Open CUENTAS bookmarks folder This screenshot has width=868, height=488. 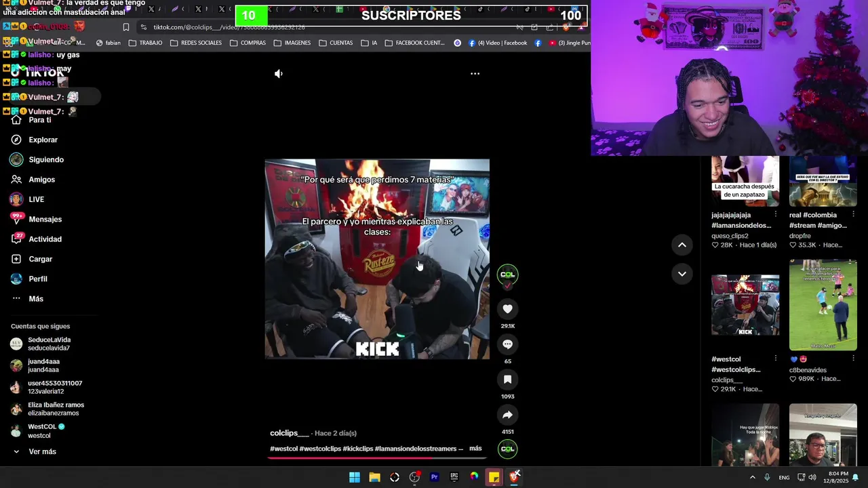(336, 43)
